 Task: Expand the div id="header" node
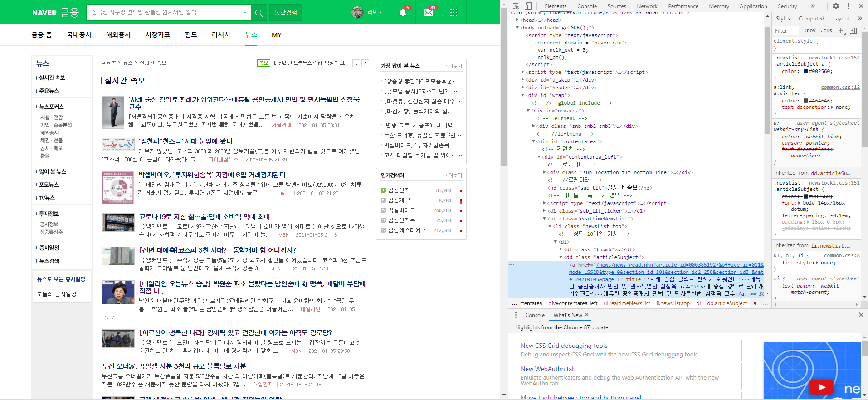click(x=522, y=88)
